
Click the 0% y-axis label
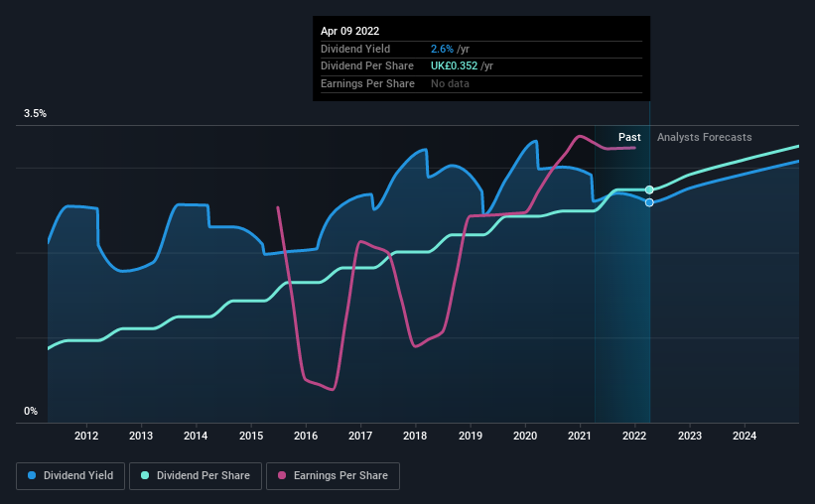coord(31,411)
